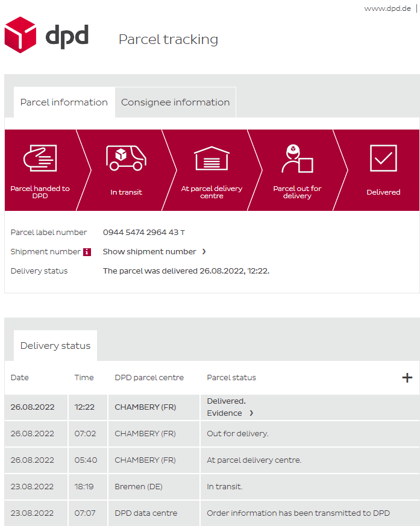Click the 'DPD parcel centre' column header
This screenshot has width=420, height=526.
point(149,378)
